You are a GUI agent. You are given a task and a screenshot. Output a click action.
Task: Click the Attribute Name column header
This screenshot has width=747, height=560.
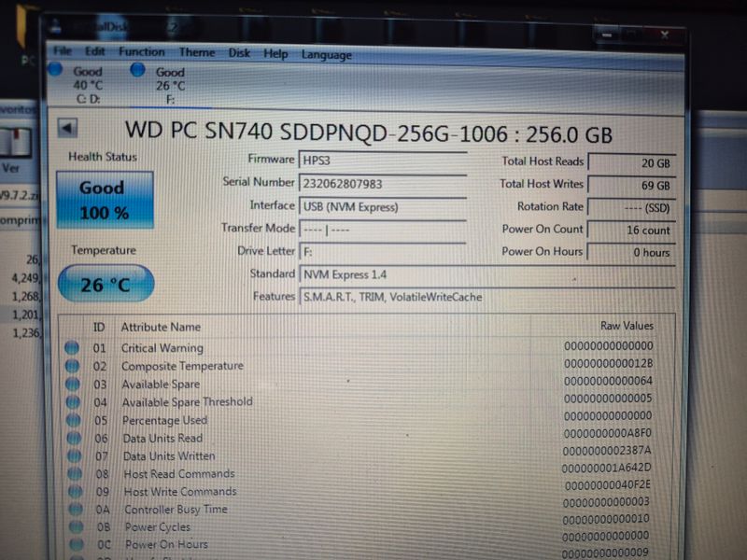pos(161,328)
